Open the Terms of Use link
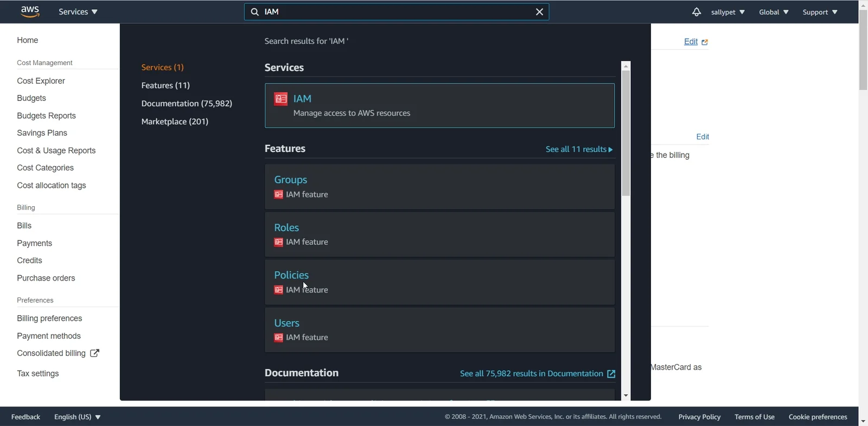The width and height of the screenshot is (868, 426). 755,417
